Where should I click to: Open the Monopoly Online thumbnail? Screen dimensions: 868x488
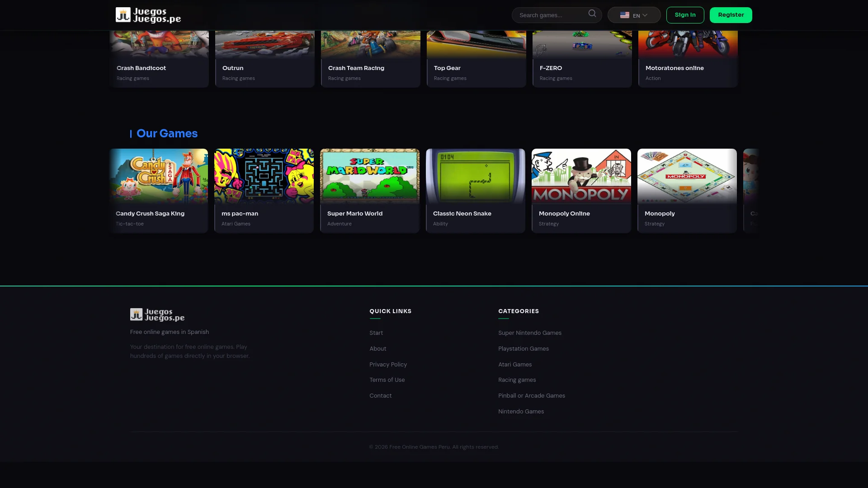pos(581,176)
